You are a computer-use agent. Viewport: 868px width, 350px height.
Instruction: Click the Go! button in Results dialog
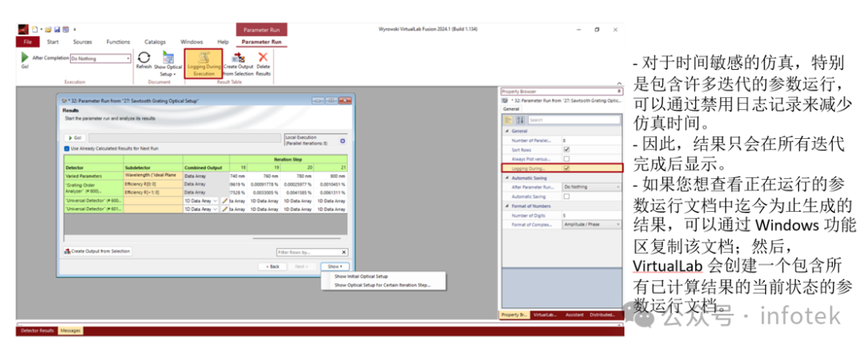(x=76, y=138)
